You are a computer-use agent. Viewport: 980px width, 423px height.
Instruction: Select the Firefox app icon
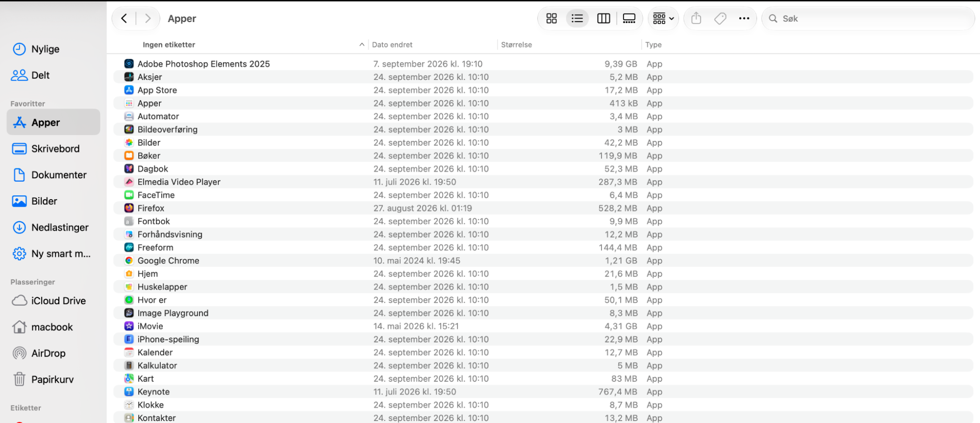129,208
